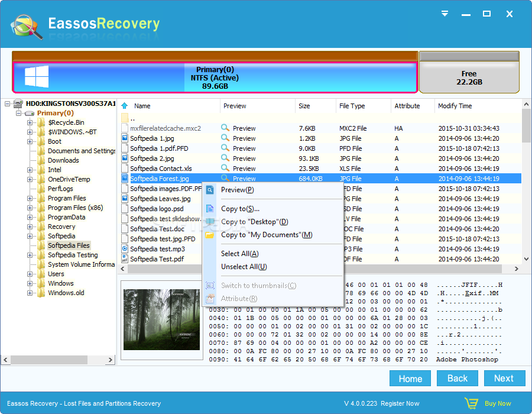Click the Home button
532x414 pixels.
coord(410,379)
